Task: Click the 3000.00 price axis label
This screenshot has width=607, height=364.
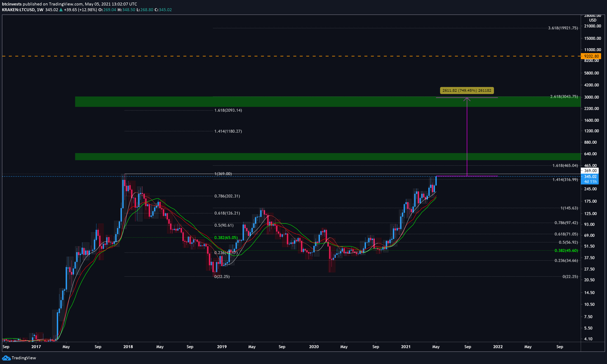Action: pyautogui.click(x=592, y=97)
